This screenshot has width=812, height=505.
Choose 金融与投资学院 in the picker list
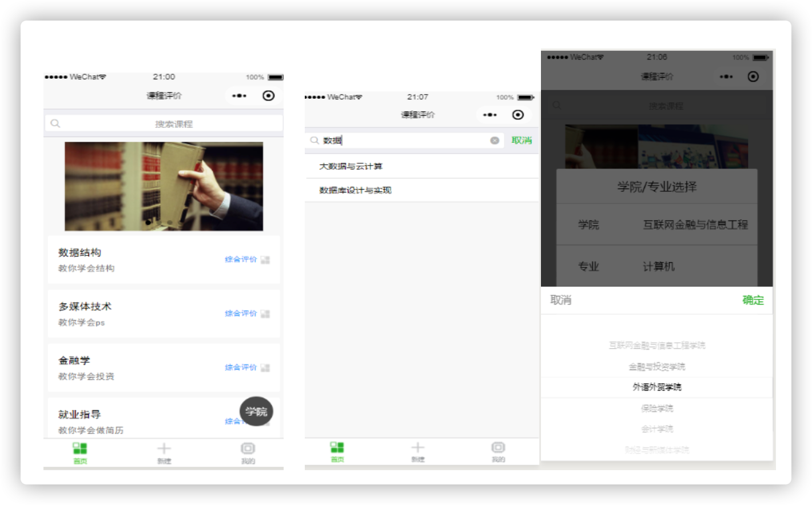point(657,367)
